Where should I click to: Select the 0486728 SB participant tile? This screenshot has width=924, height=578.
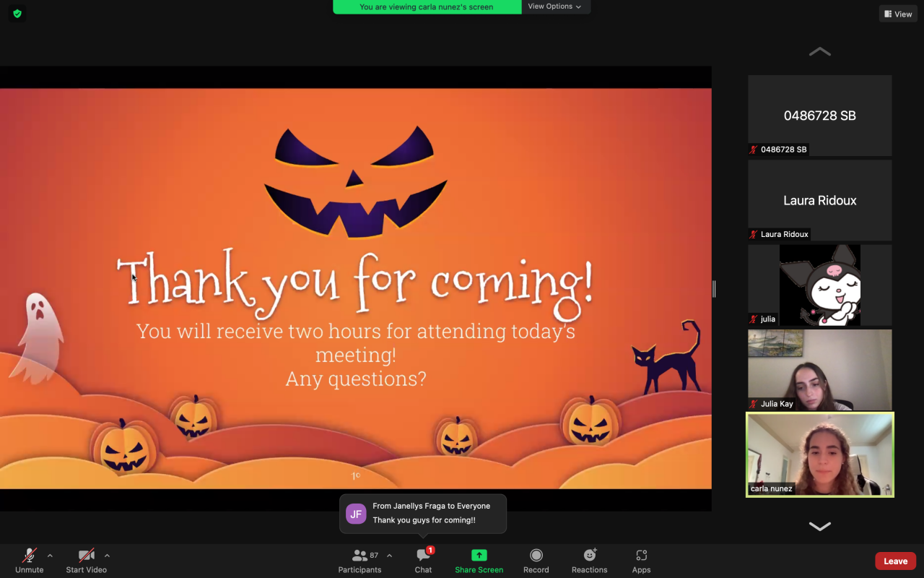click(820, 116)
